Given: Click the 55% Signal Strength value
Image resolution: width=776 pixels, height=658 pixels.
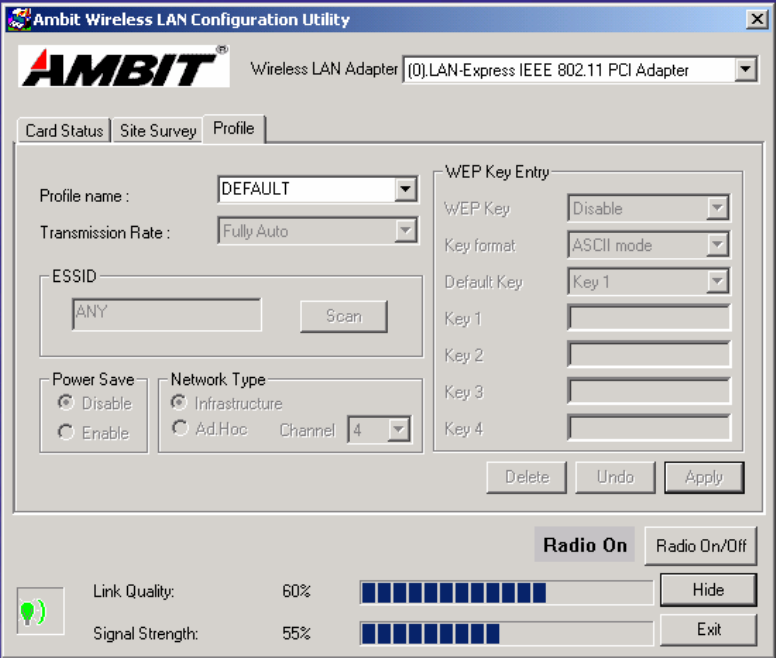Looking at the screenshot, I should point(296,633).
